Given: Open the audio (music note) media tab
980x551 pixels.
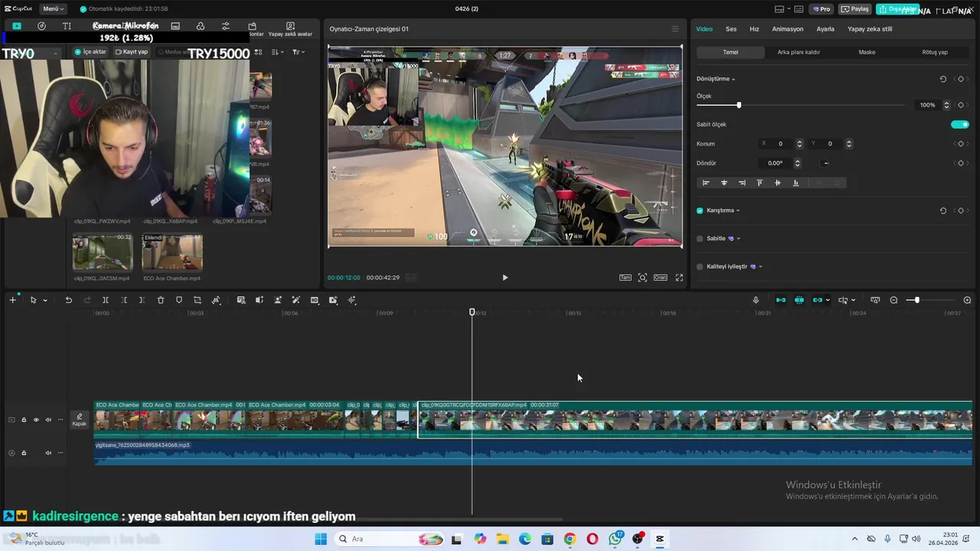Looking at the screenshot, I should [41, 26].
